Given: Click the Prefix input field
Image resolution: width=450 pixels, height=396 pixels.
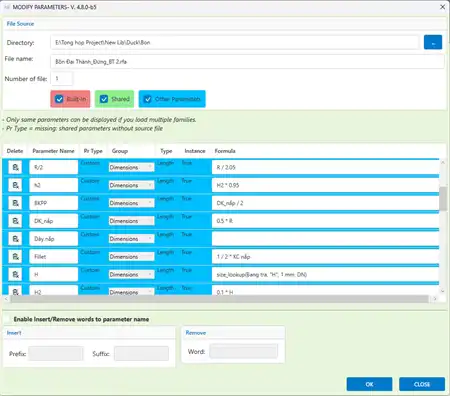Looking at the screenshot, I should point(56,354).
